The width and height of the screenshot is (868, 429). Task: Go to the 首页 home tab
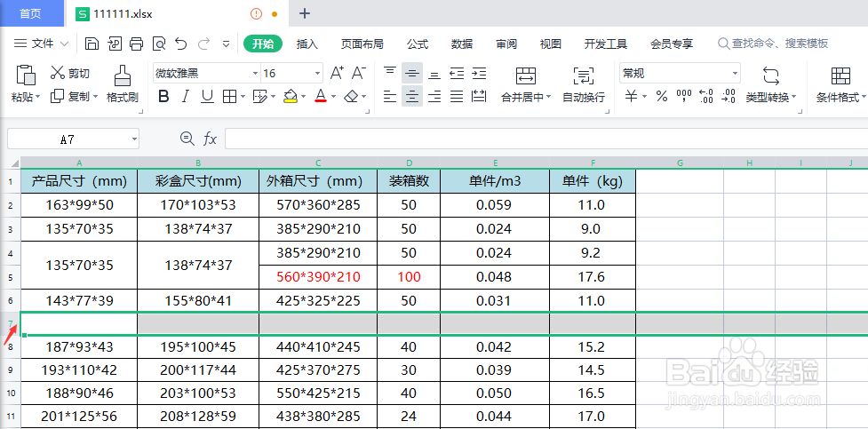click(x=30, y=14)
